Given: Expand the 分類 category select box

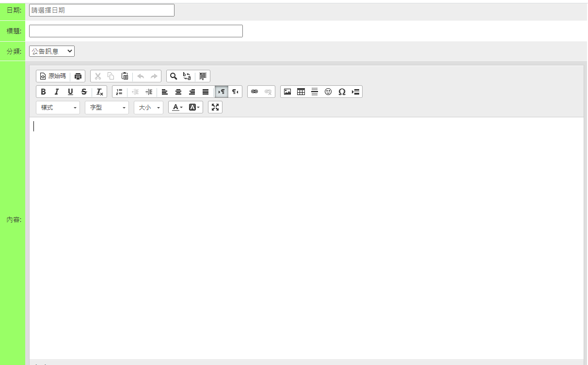Looking at the screenshot, I should 52,51.
